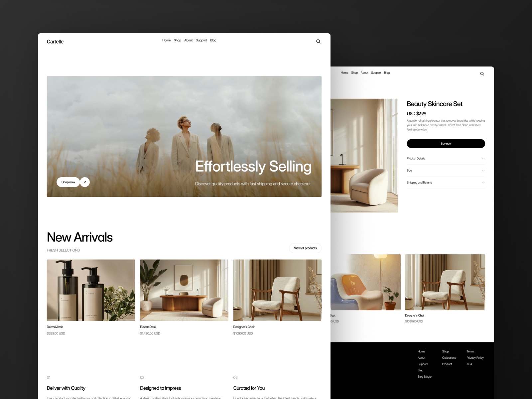Go to About in the homepage navigation

click(188, 40)
